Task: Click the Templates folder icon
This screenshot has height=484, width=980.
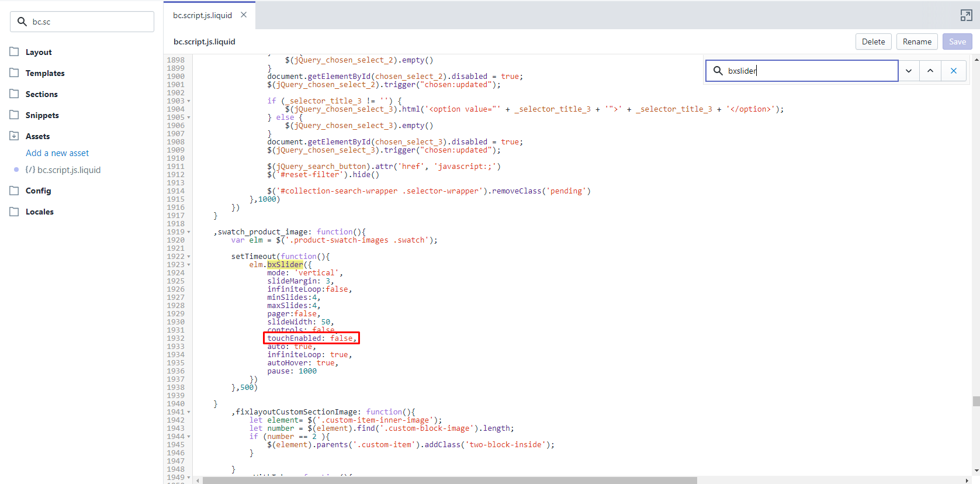Action: [x=14, y=72]
